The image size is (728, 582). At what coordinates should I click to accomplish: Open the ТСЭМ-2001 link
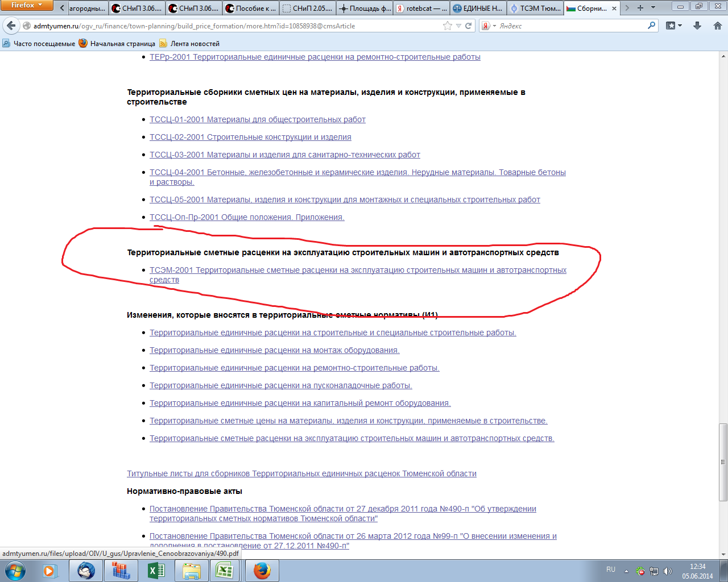[358, 271]
